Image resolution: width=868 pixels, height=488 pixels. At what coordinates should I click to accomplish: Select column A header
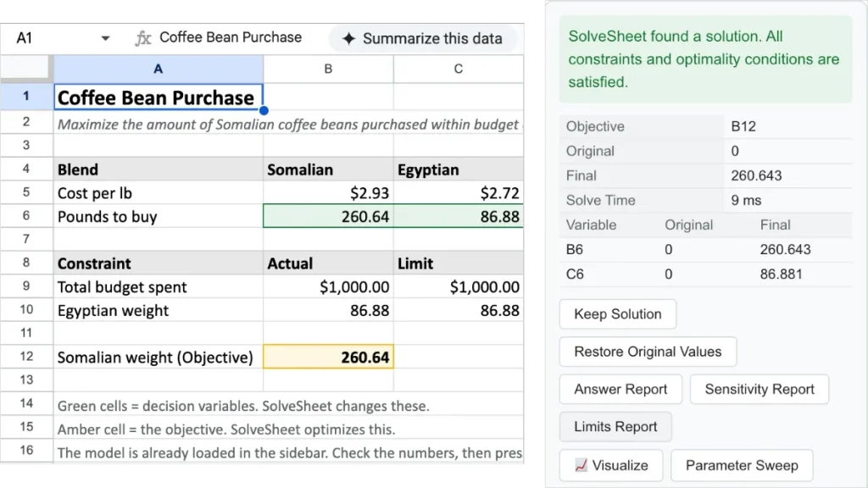tap(159, 69)
